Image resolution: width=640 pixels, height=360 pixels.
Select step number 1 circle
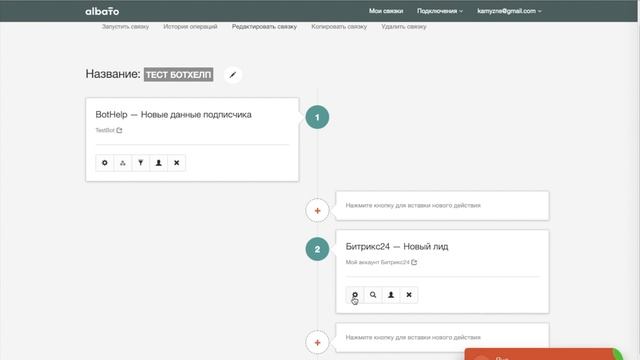click(x=317, y=117)
